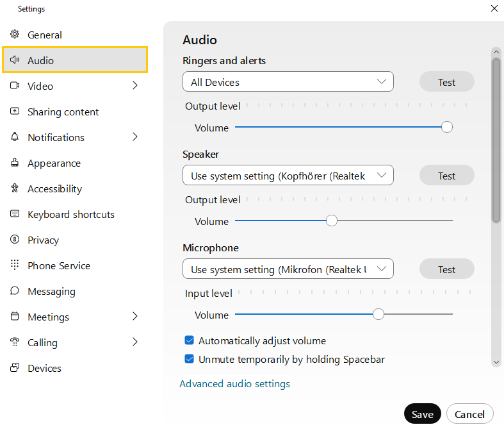This screenshot has width=504, height=434.
Task: Open the Ringers and alerts device dropdown
Action: point(288,82)
